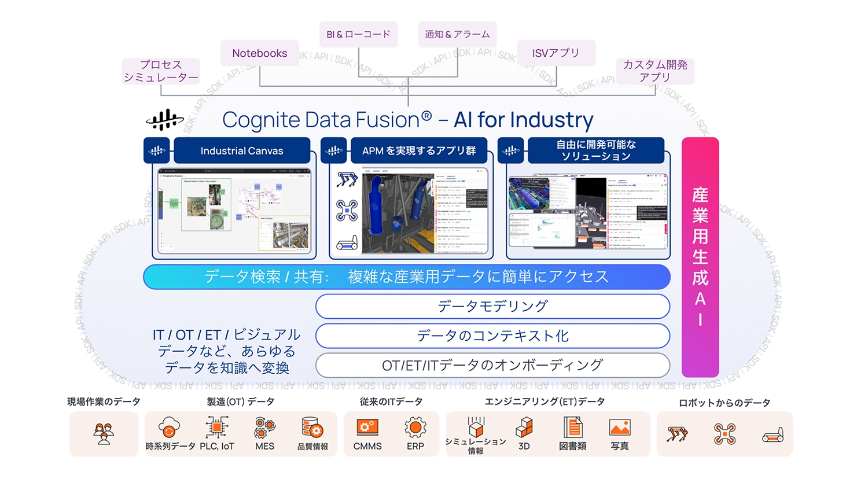Click the simulation information cube icon

(476, 428)
